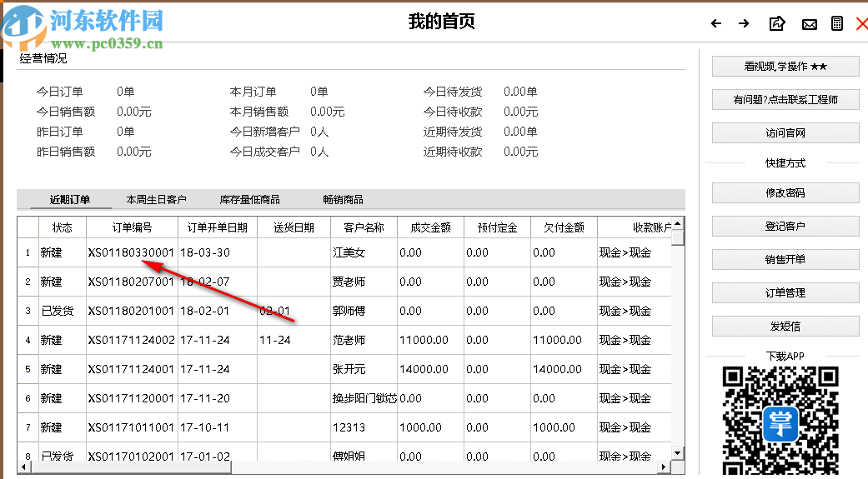868x479 pixels.
Task: Switch to the 本周生日客户 tab
Action: [x=156, y=200]
